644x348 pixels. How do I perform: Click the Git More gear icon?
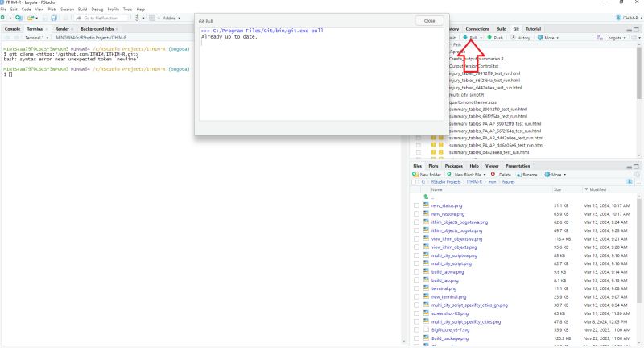pos(540,37)
